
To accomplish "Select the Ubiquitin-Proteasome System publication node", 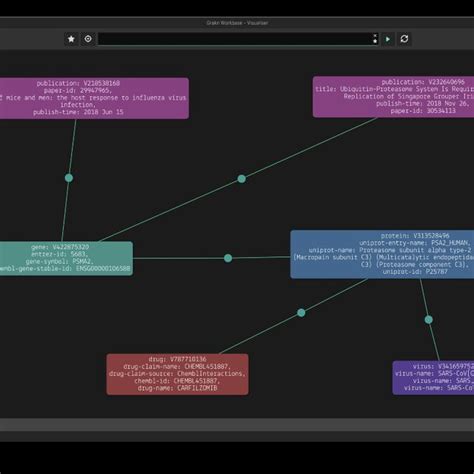I will [393, 97].
